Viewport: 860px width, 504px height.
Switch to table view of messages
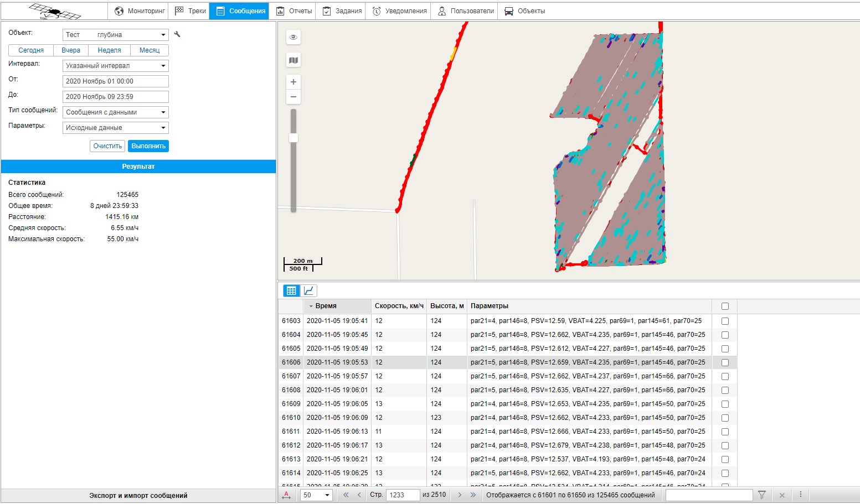coord(291,290)
